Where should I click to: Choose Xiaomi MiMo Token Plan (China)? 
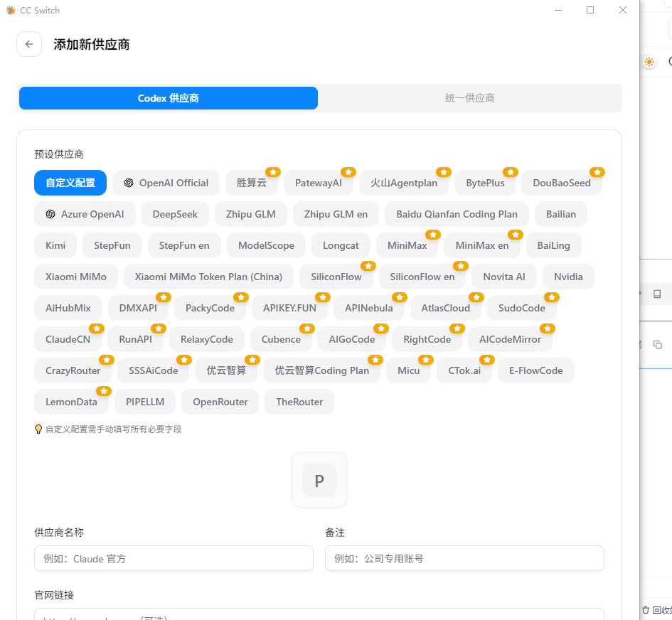click(209, 277)
